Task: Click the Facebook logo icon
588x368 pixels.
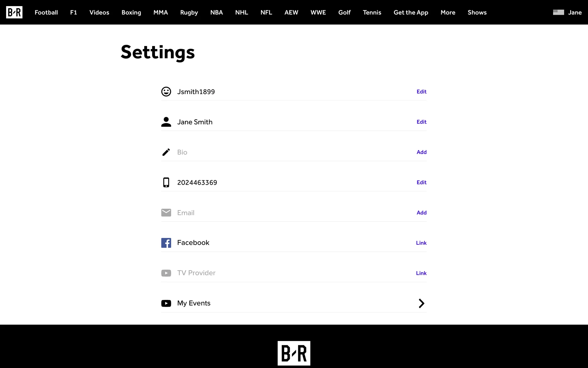Action: click(166, 243)
